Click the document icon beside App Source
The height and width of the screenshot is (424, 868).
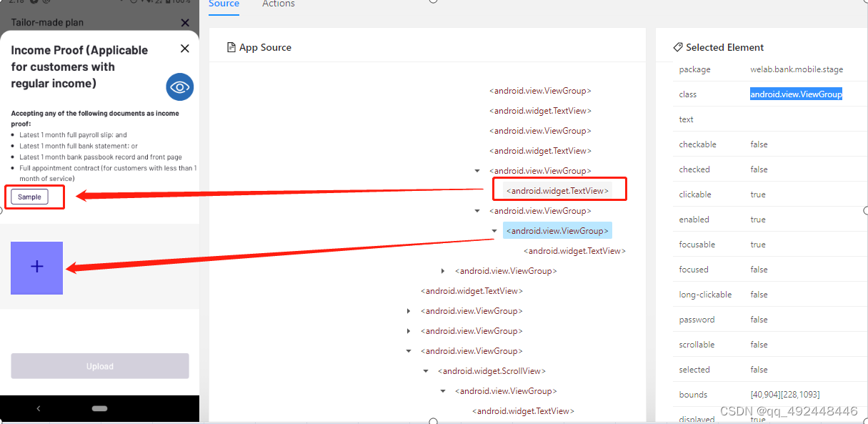coord(230,46)
